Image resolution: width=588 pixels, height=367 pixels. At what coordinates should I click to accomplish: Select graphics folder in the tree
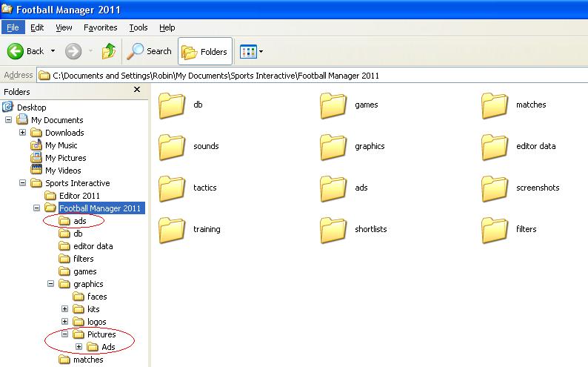click(88, 284)
